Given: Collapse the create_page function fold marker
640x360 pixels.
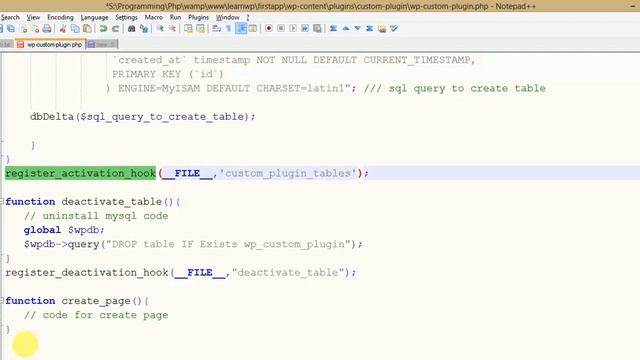Looking at the screenshot, I should coord(2,300).
